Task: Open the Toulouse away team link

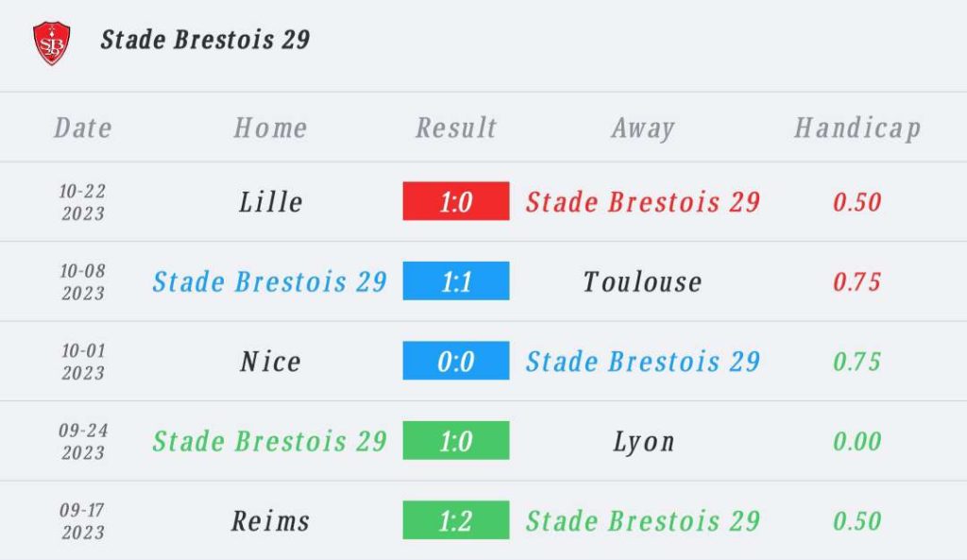Action: point(643,281)
